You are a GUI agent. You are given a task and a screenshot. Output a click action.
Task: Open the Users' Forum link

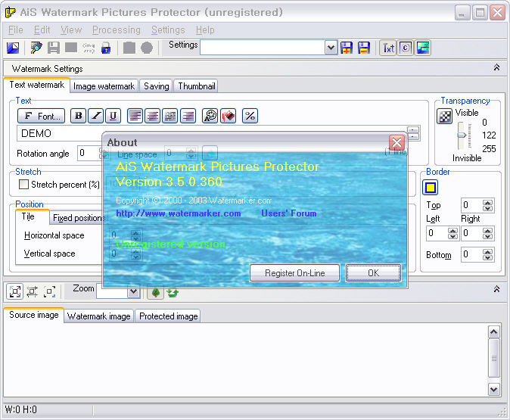pyautogui.click(x=289, y=213)
